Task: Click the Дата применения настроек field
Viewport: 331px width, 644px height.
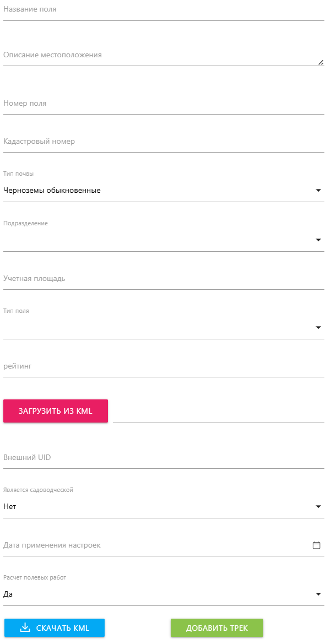Action: pos(154,545)
